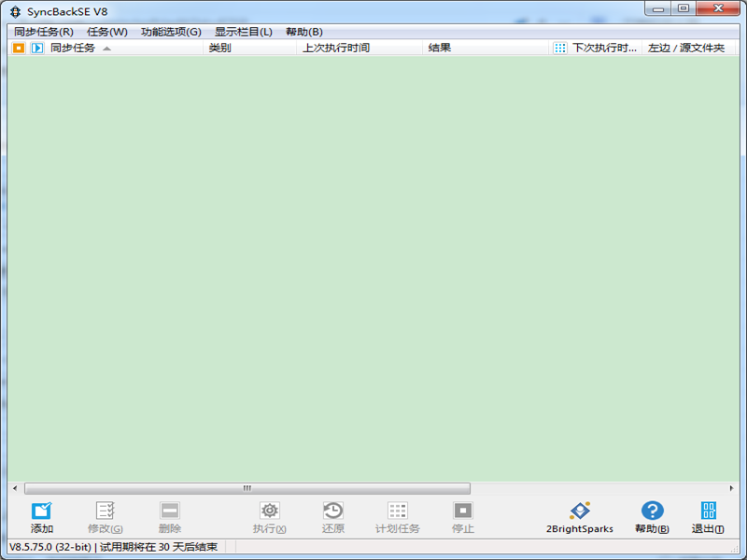Sort by 左边 / 源文件夹 column header
Screen dimensions: 747x560
(x=686, y=48)
